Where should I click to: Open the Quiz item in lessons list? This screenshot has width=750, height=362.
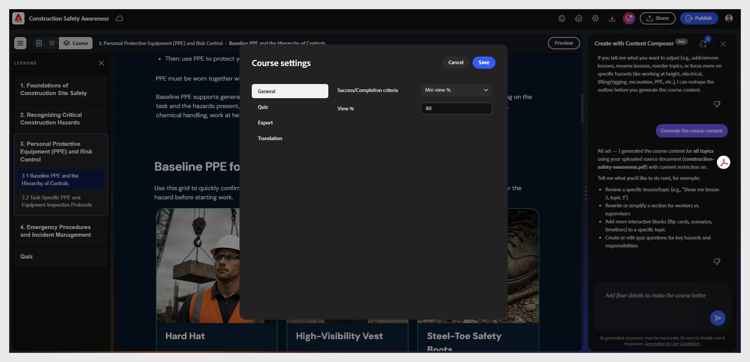coord(61,256)
